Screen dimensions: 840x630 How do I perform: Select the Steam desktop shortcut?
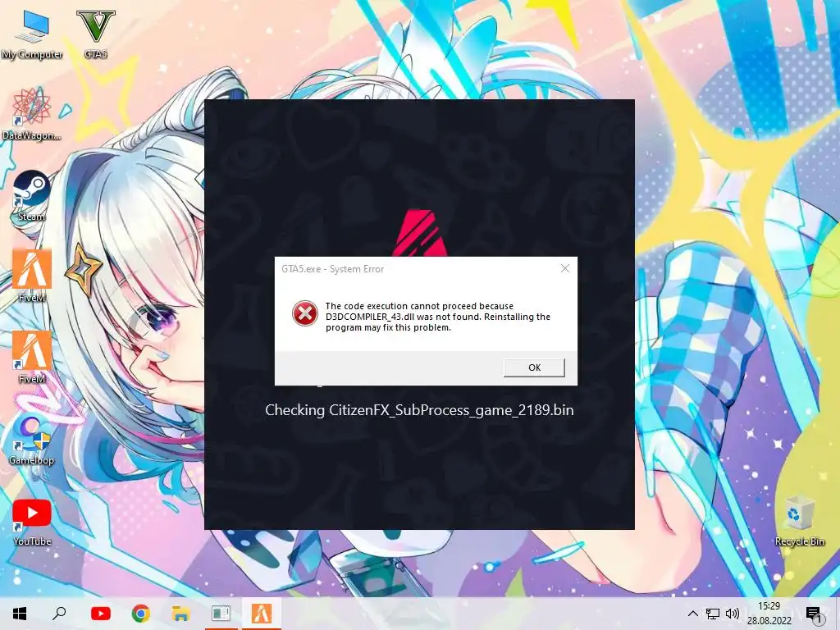click(x=32, y=196)
